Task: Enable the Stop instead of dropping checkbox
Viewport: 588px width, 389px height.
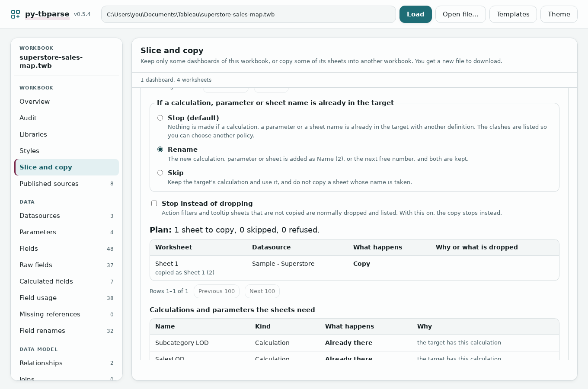Action: coord(154,204)
